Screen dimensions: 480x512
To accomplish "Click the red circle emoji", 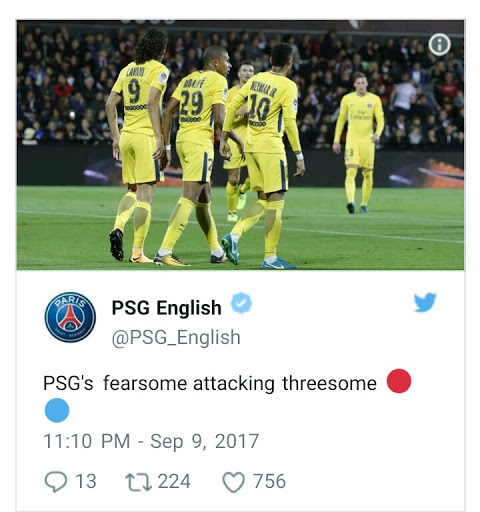I will tap(399, 381).
